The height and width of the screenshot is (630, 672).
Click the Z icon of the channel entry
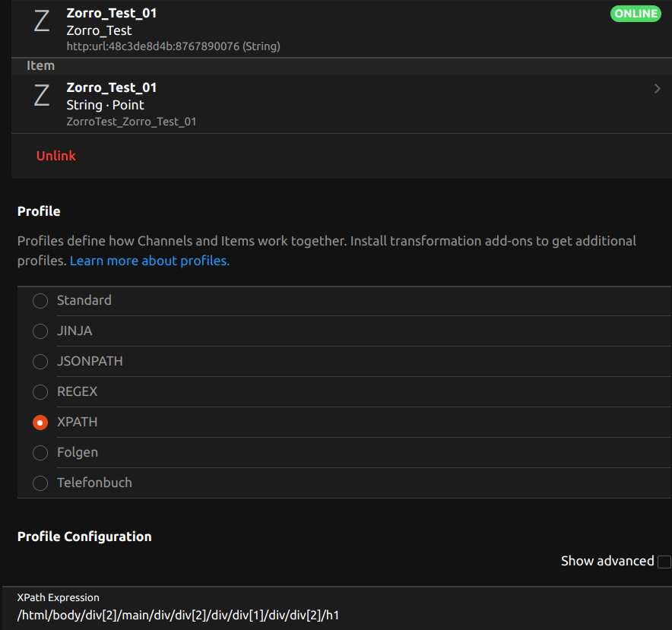click(x=42, y=21)
